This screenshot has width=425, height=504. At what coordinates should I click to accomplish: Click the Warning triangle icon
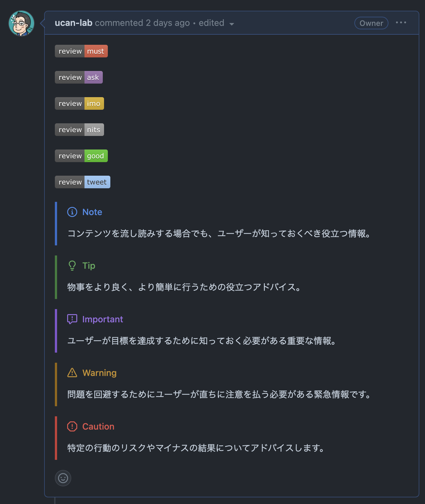click(x=72, y=373)
